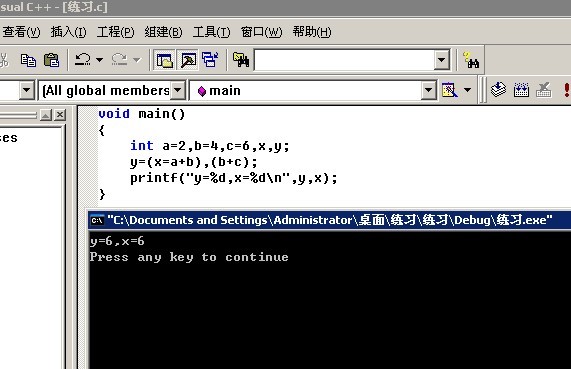Open the 窗口(W) menu
This screenshot has height=369, width=571.
tap(261, 32)
